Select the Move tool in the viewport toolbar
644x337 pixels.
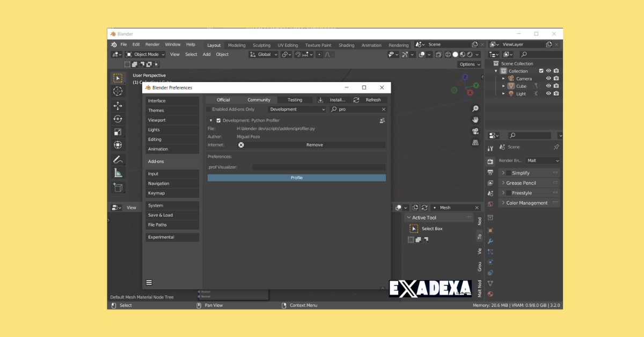point(118,106)
